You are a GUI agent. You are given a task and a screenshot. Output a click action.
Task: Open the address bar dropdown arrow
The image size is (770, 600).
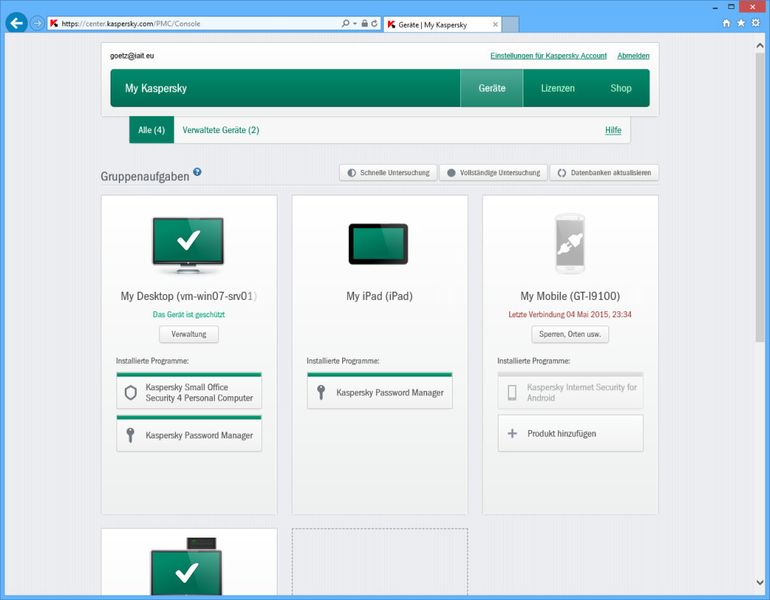(x=355, y=23)
